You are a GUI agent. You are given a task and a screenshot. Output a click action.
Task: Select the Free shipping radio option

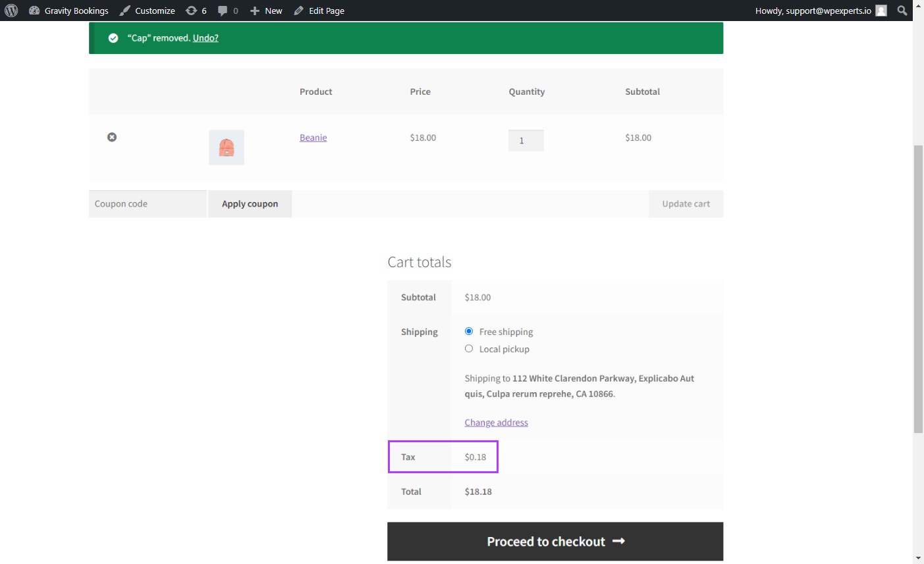[x=469, y=331]
